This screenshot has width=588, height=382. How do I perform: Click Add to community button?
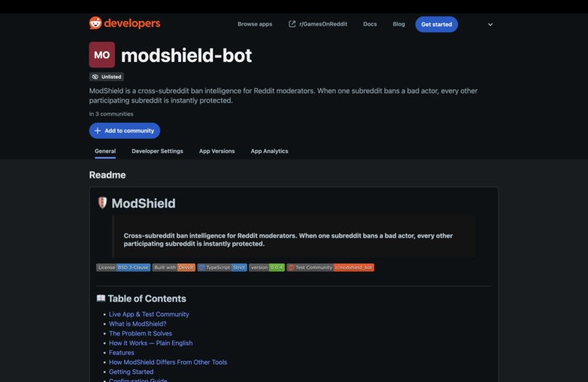[x=125, y=130]
